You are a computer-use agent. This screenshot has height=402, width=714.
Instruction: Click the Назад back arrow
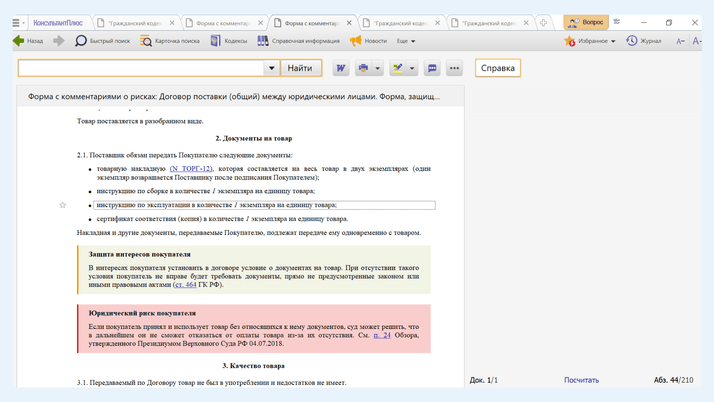(27, 41)
